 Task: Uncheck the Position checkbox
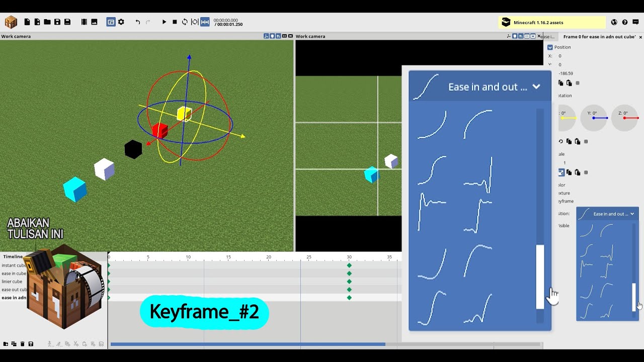(x=550, y=47)
